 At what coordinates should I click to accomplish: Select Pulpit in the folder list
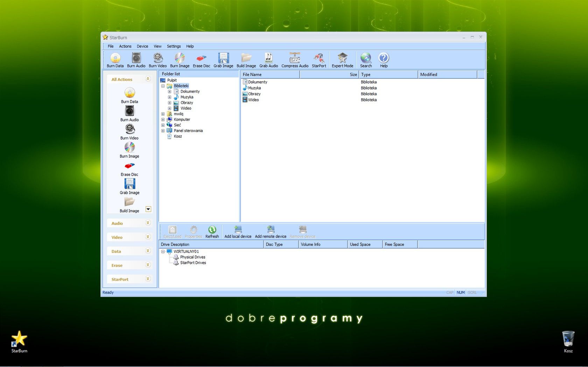click(x=172, y=80)
